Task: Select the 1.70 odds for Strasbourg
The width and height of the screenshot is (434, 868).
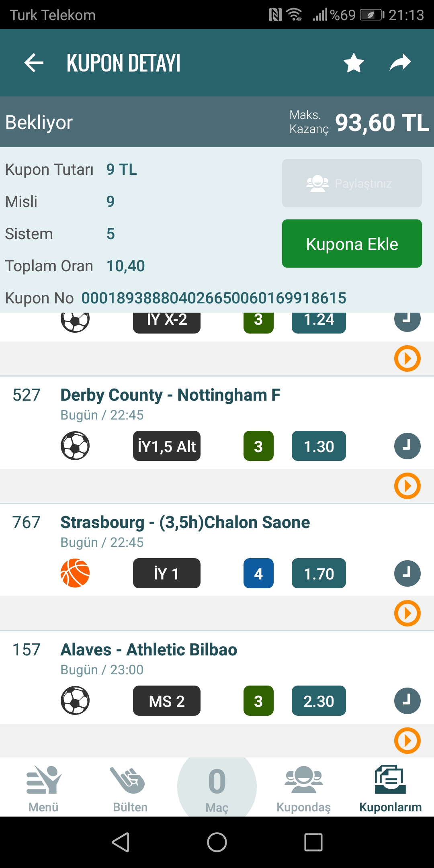Action: 319,573
